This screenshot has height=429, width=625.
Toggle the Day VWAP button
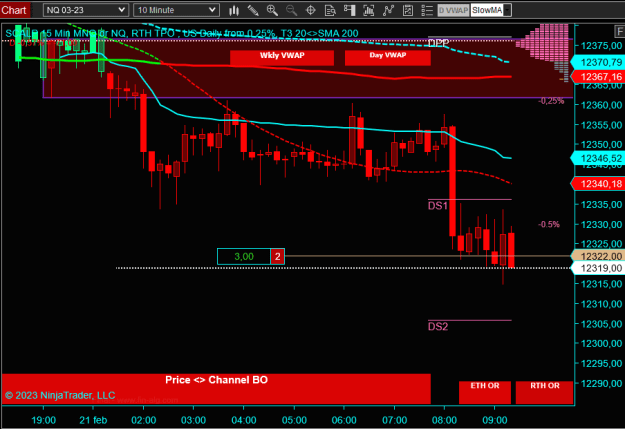coord(388,57)
